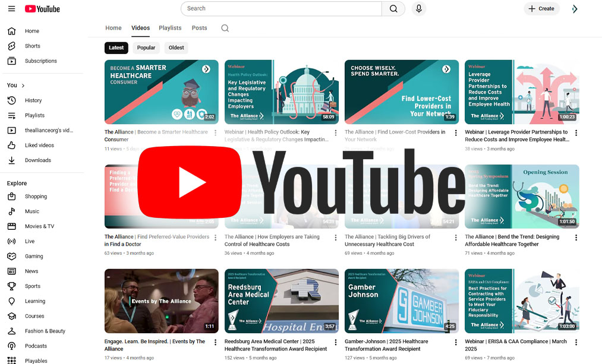The height and width of the screenshot is (364, 602).
Task: Sort videos by Oldest chip
Action: [176, 48]
